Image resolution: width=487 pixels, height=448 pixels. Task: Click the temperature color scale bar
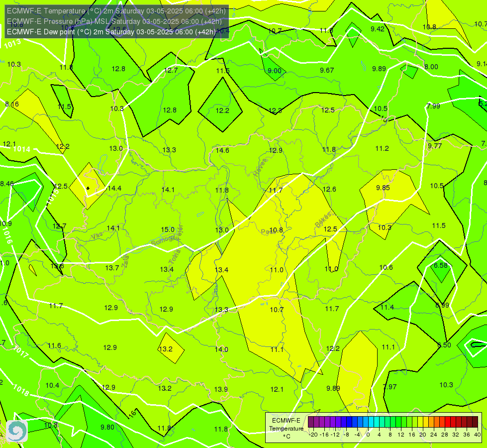(393, 422)
